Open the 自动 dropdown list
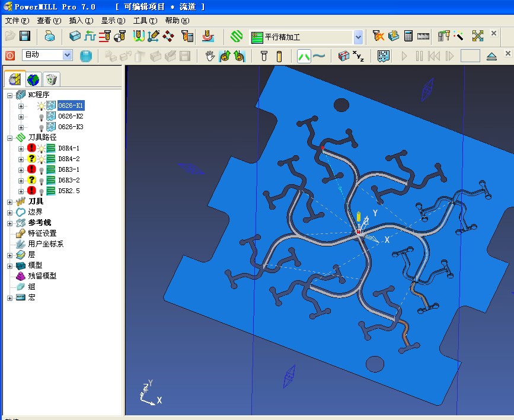Viewport: 514px width, 420px height. pos(67,54)
